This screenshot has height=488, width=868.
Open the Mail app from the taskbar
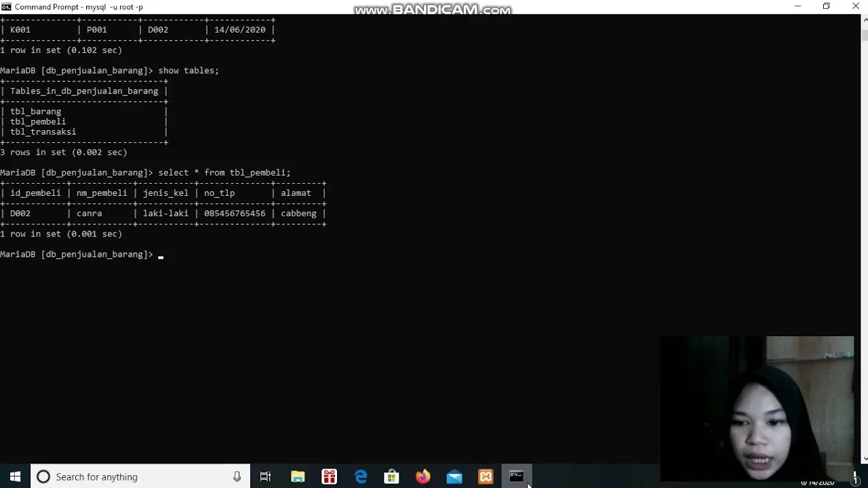(x=454, y=476)
